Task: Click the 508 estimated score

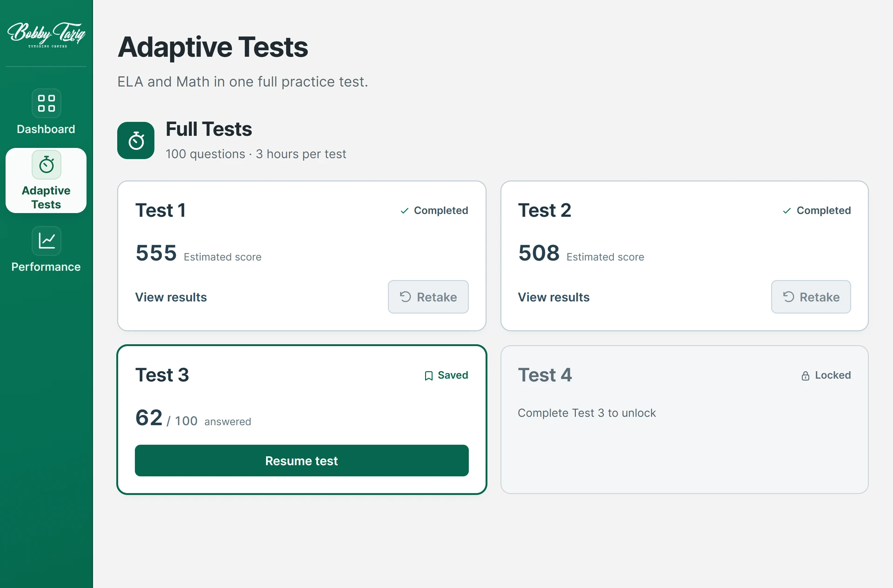Action: tap(539, 253)
